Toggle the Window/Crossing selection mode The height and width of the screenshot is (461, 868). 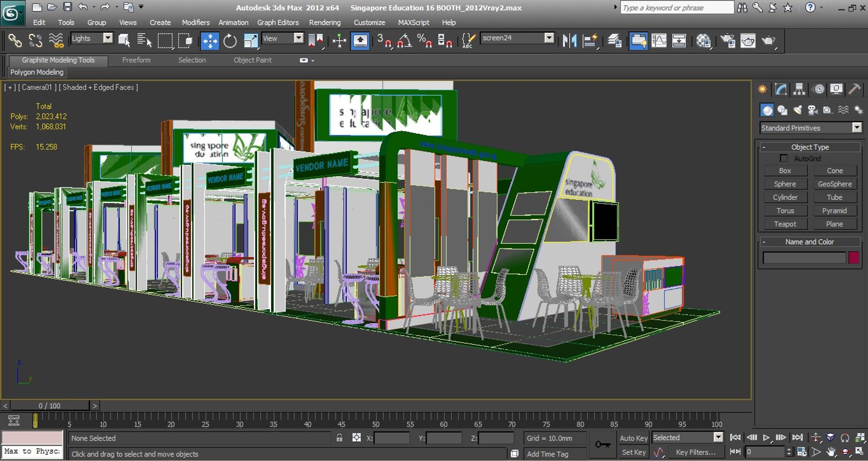click(185, 41)
